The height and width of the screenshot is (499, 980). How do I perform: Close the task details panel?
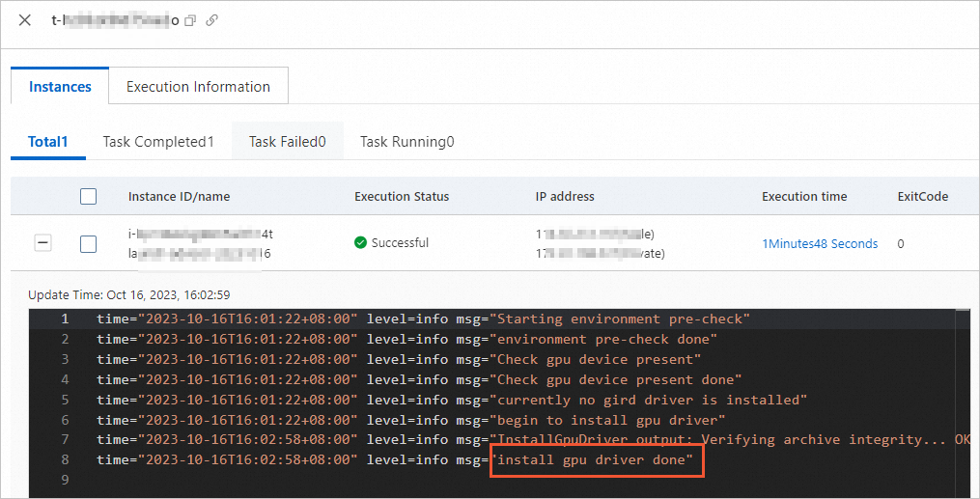pos(25,20)
